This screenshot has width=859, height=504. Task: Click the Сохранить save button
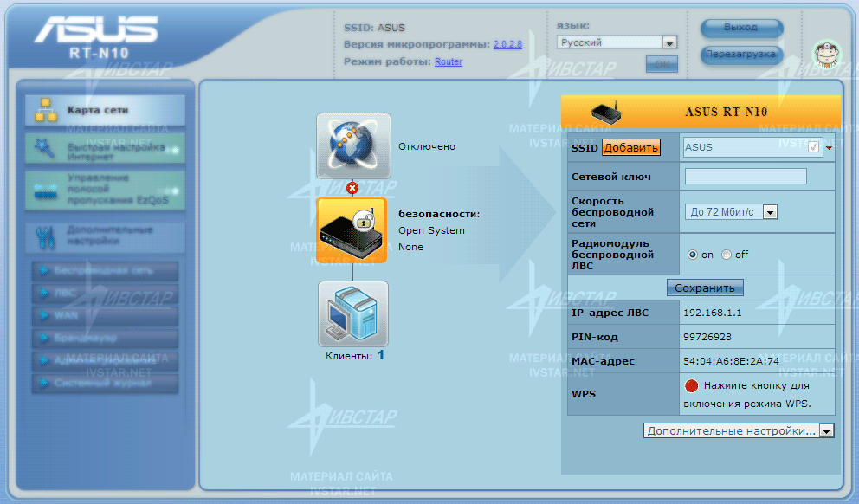[x=705, y=288]
